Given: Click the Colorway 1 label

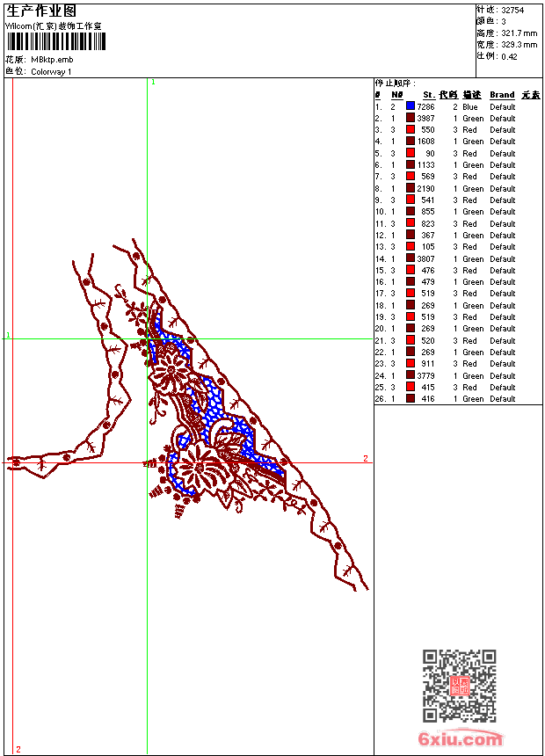Looking at the screenshot, I should (52, 72).
